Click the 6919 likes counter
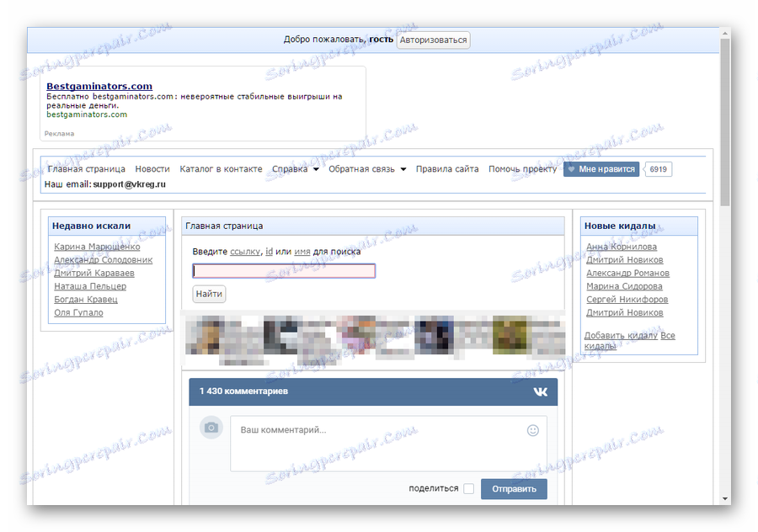This screenshot has height=532, width=758. (x=658, y=169)
